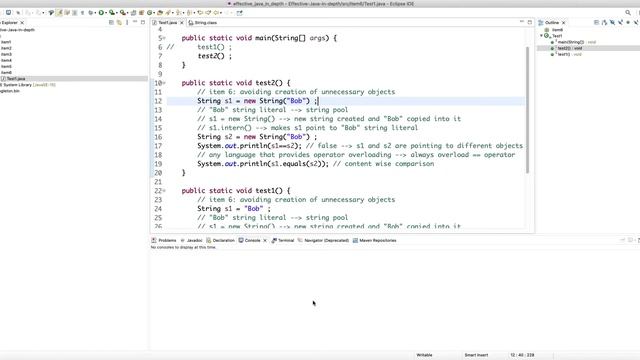640x360 pixels.
Task: Collapse the main method on line 5
Action: [x=164, y=38]
